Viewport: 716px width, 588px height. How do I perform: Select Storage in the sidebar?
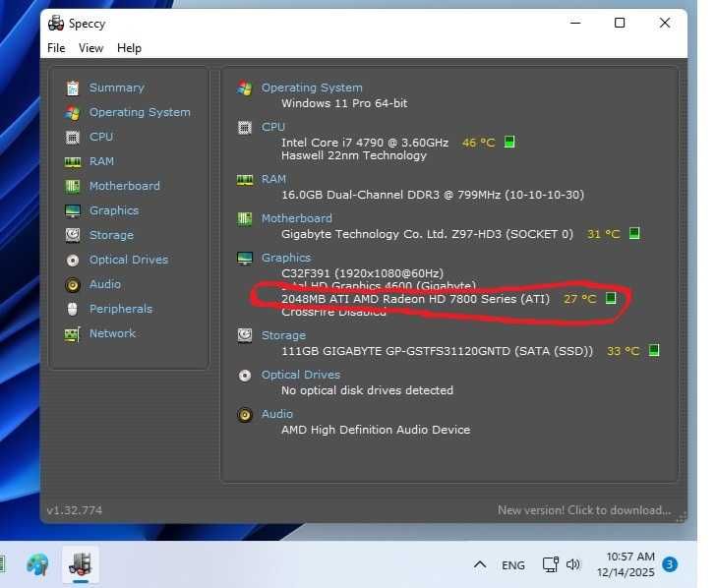pyautogui.click(x=111, y=235)
